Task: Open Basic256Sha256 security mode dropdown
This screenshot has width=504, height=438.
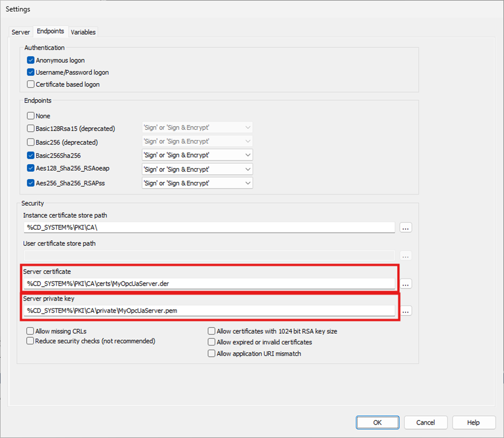Action: tap(197, 155)
